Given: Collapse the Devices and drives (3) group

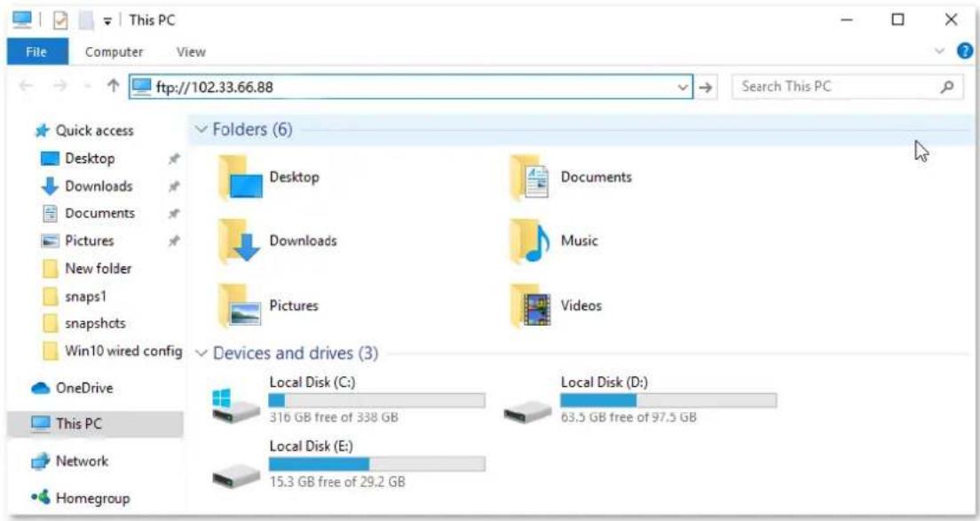Looking at the screenshot, I should (x=201, y=353).
